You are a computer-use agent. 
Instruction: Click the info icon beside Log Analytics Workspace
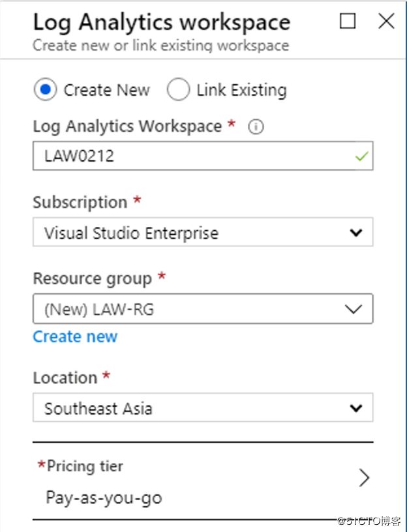click(x=256, y=127)
